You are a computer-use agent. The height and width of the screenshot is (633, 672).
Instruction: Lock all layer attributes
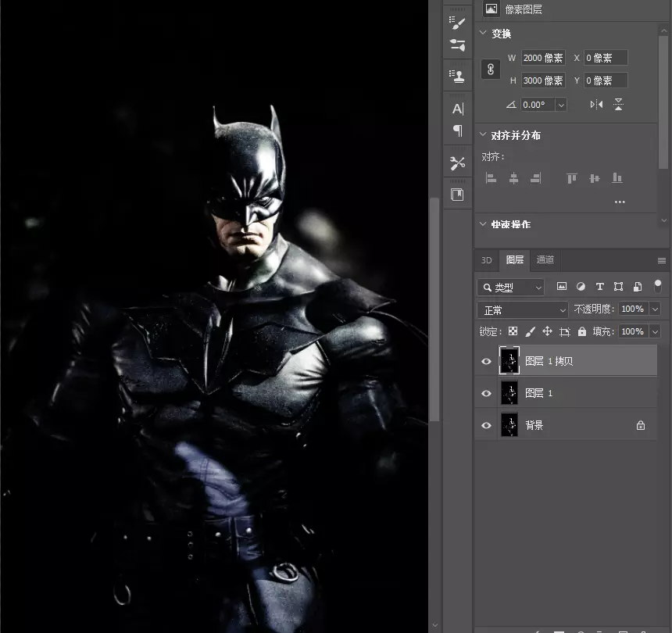pos(582,331)
